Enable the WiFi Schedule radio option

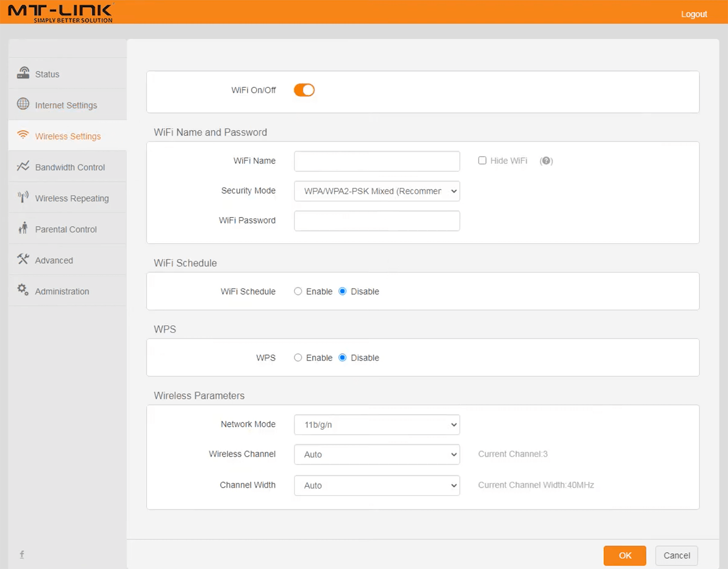click(298, 291)
